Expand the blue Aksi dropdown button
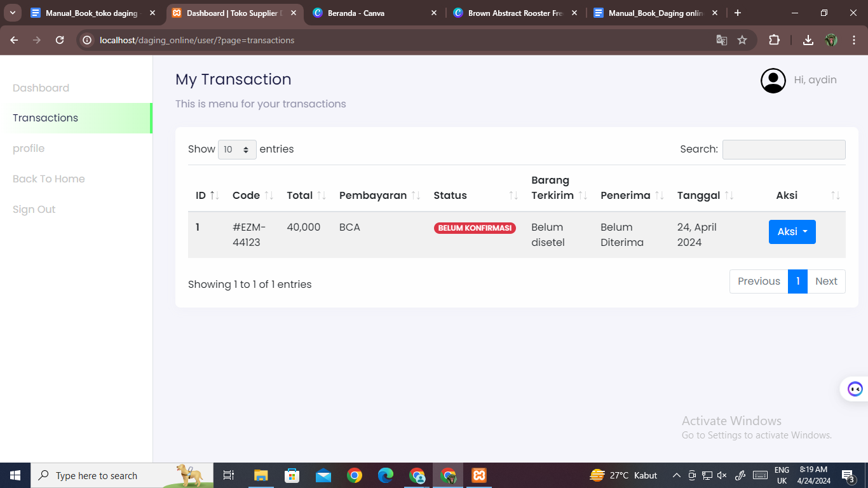This screenshot has height=488, width=868. pyautogui.click(x=792, y=232)
